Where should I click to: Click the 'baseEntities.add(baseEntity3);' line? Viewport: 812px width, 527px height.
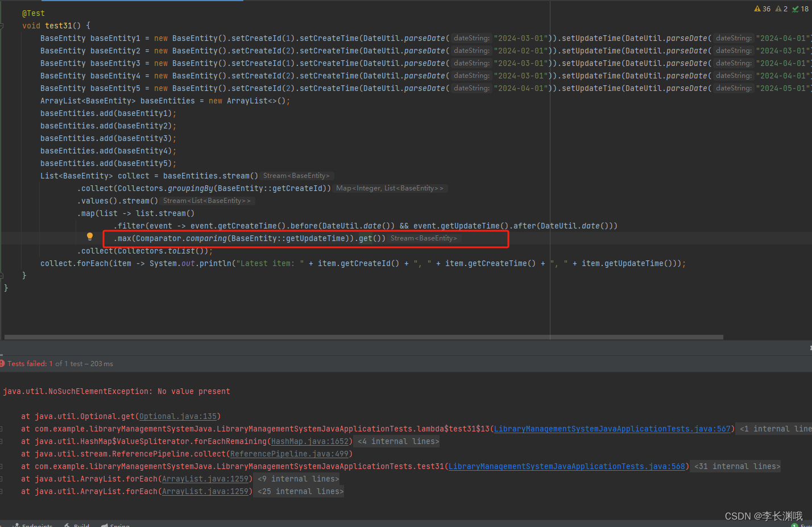(109, 138)
